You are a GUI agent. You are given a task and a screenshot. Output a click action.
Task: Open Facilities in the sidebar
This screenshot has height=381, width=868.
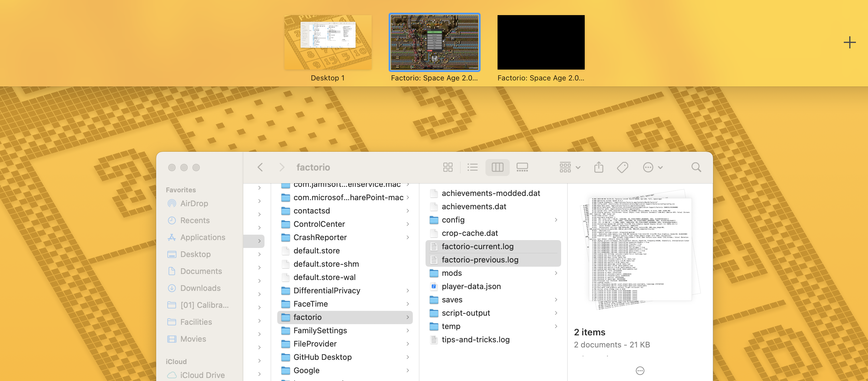click(x=190, y=322)
